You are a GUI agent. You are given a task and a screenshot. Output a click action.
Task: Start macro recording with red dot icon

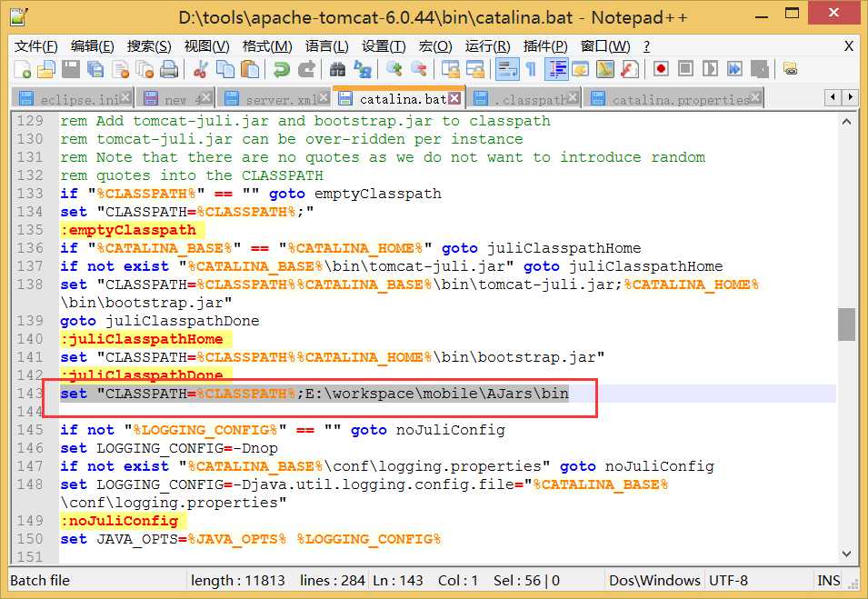pos(661,69)
